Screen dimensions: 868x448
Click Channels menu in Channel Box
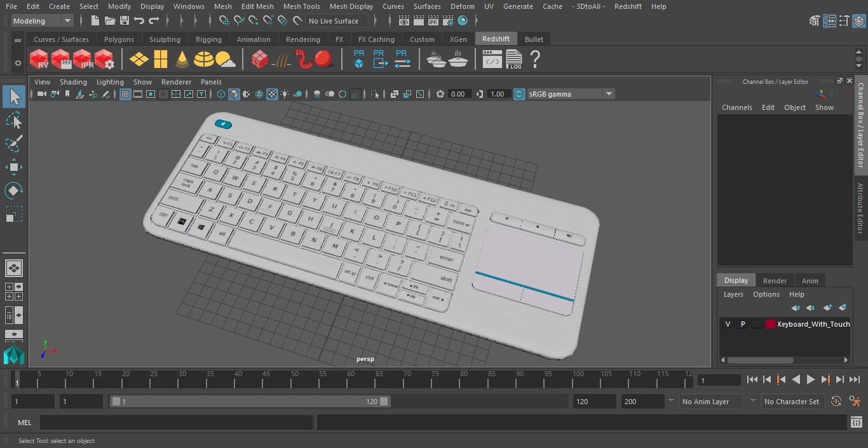pyautogui.click(x=736, y=107)
